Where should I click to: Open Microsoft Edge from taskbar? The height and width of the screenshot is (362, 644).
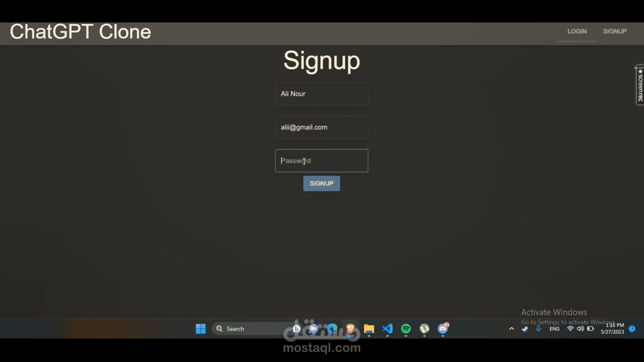332,329
